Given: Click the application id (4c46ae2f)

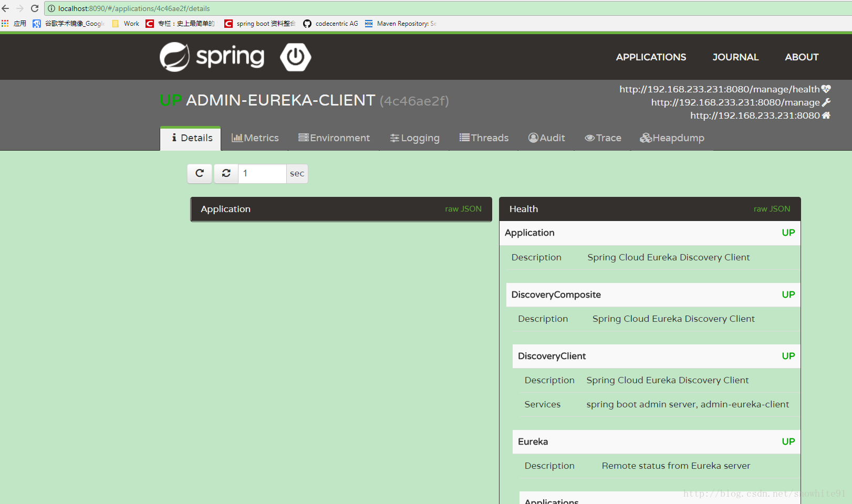Looking at the screenshot, I should tap(414, 101).
